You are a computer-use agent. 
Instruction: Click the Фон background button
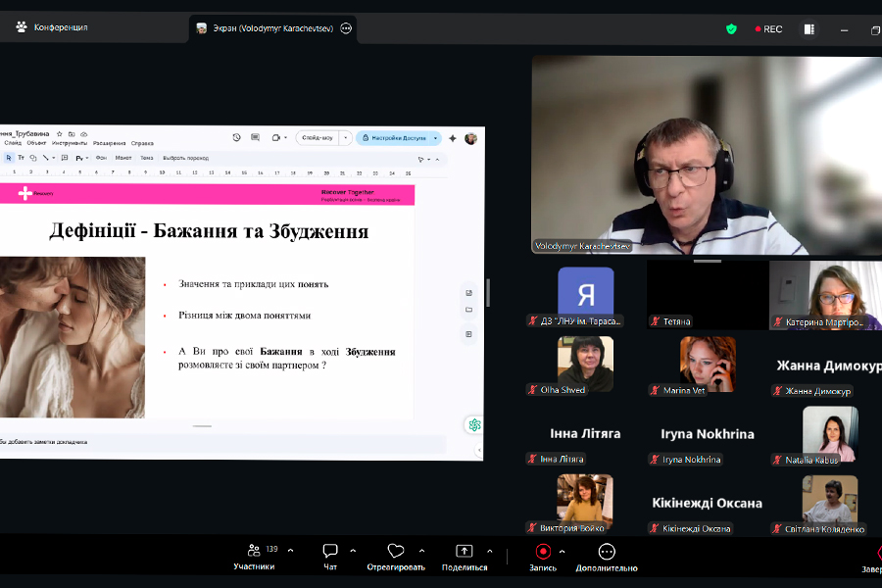[101, 158]
